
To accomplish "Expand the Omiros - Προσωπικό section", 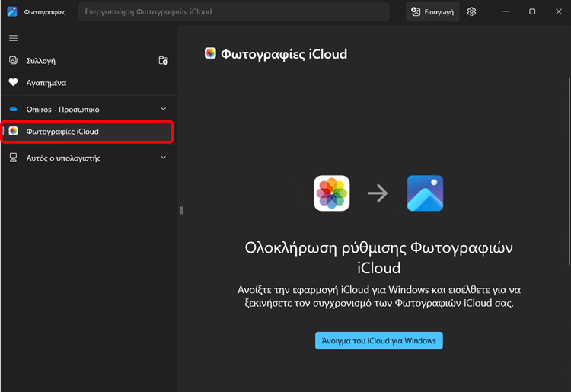I will click(x=164, y=109).
